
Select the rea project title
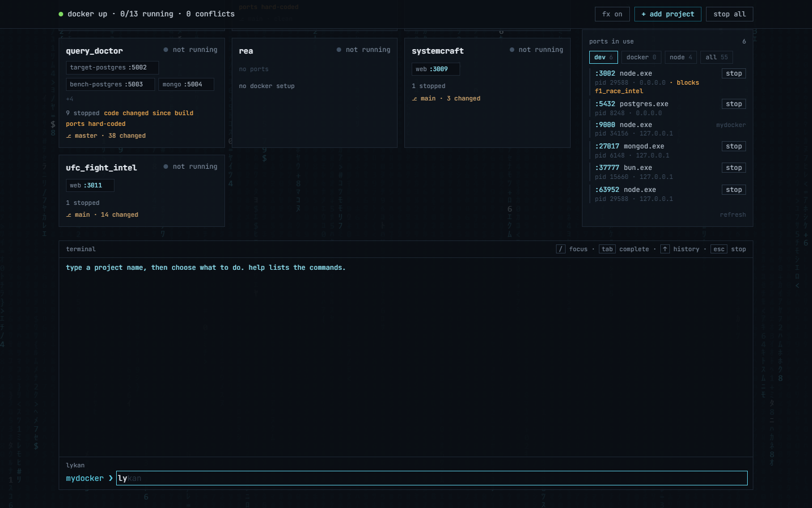pyautogui.click(x=246, y=51)
